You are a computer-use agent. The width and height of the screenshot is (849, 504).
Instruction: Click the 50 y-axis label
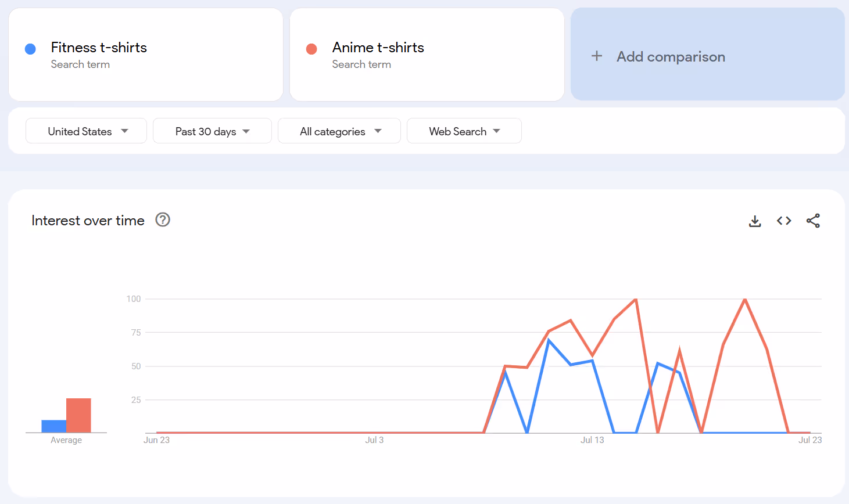[136, 366]
